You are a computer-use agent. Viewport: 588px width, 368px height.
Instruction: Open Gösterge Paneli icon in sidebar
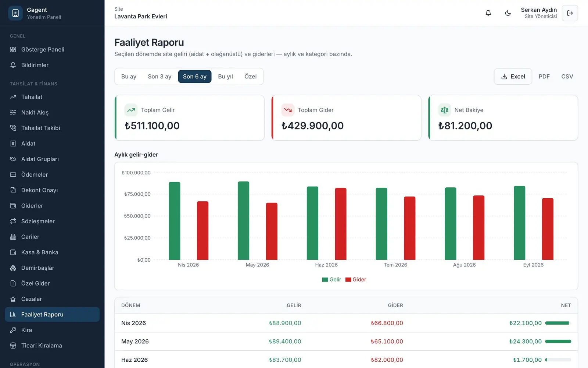(x=13, y=49)
